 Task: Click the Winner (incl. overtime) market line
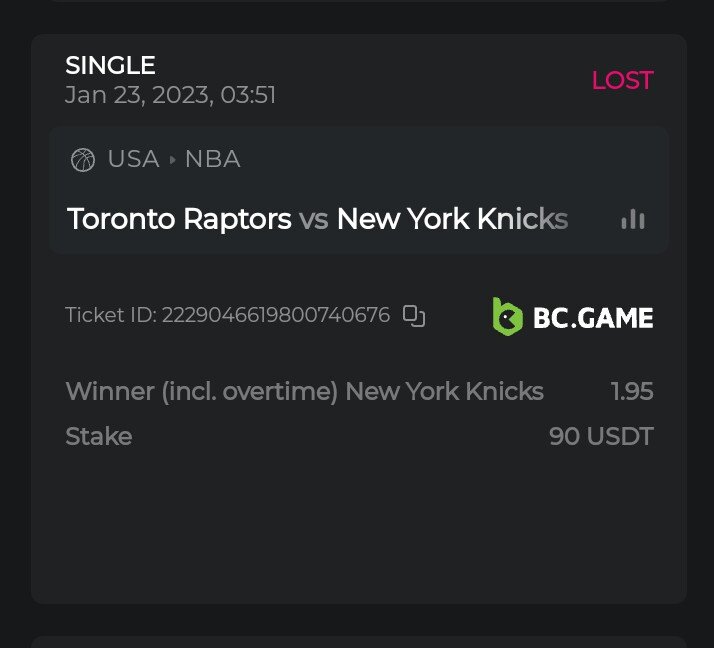click(x=304, y=391)
